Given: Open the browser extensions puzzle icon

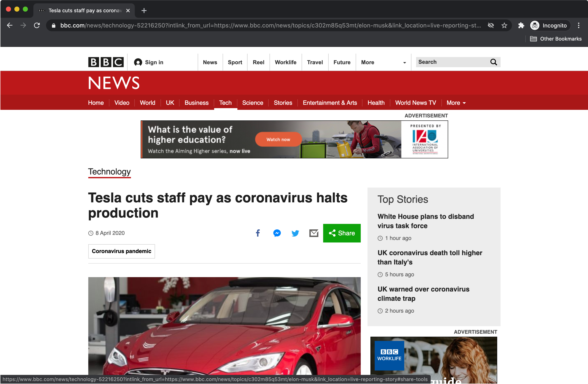Looking at the screenshot, I should point(521,25).
